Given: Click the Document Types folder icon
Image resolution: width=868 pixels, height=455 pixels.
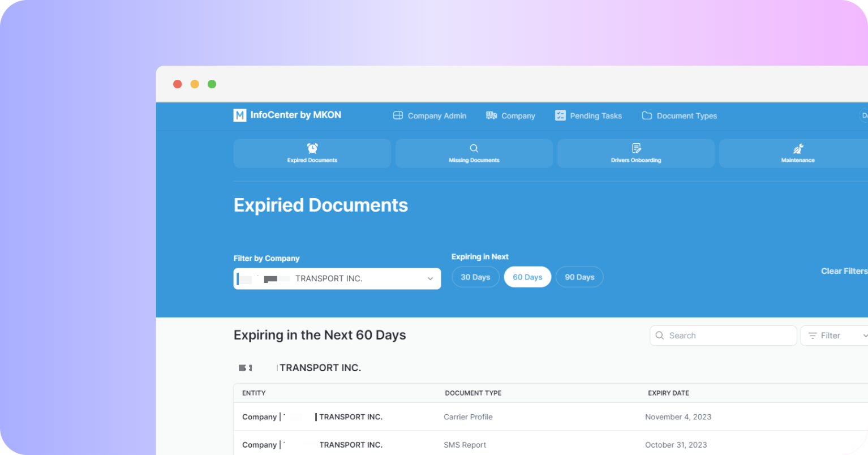Looking at the screenshot, I should pyautogui.click(x=647, y=115).
